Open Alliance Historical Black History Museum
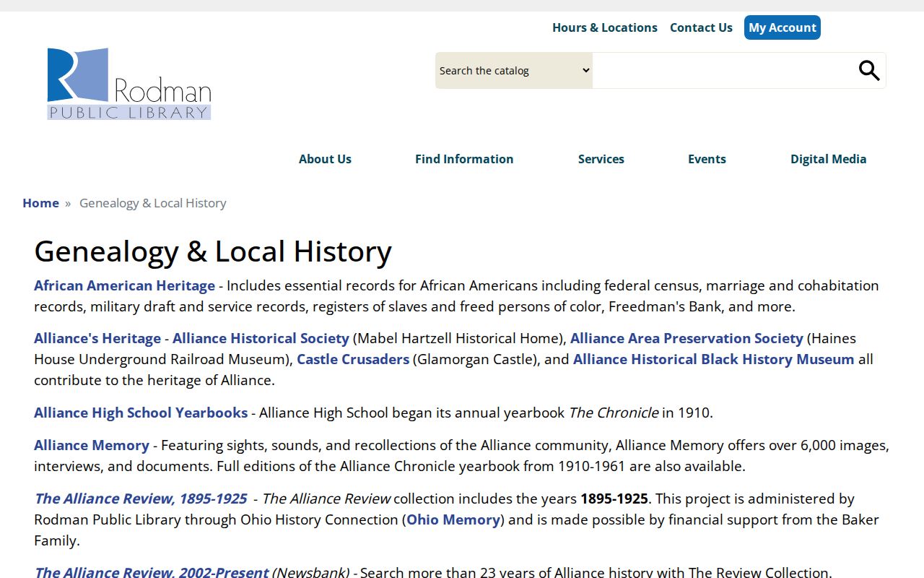The height and width of the screenshot is (578, 924). tap(714, 359)
